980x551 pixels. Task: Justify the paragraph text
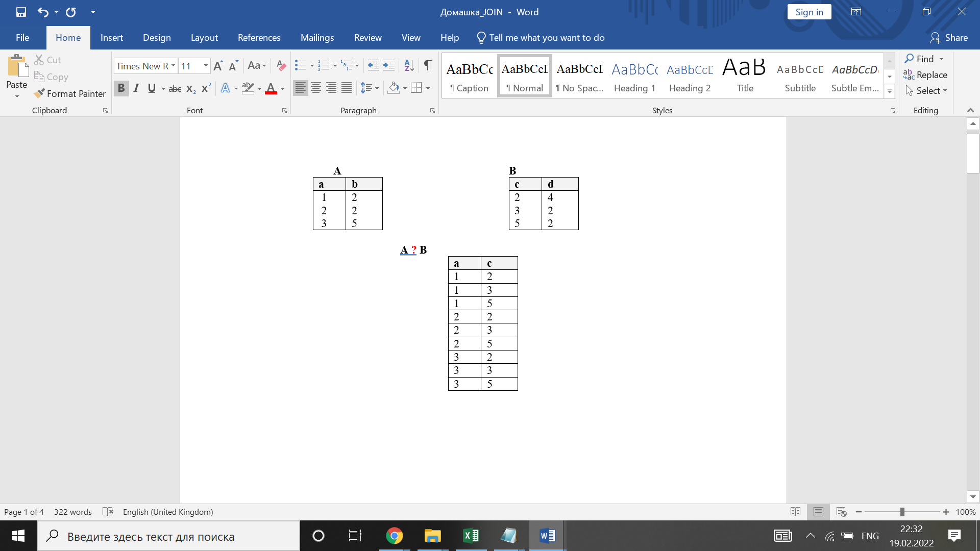(x=347, y=88)
